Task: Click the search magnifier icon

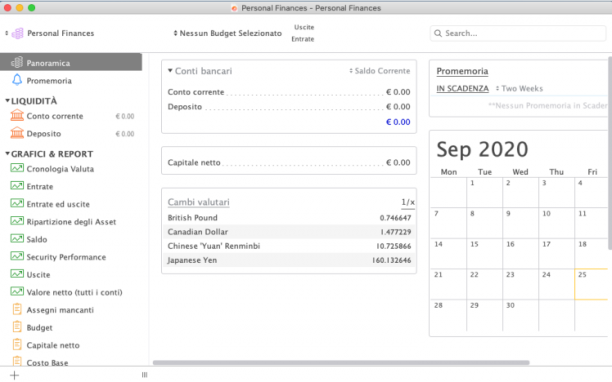Action: click(x=438, y=33)
